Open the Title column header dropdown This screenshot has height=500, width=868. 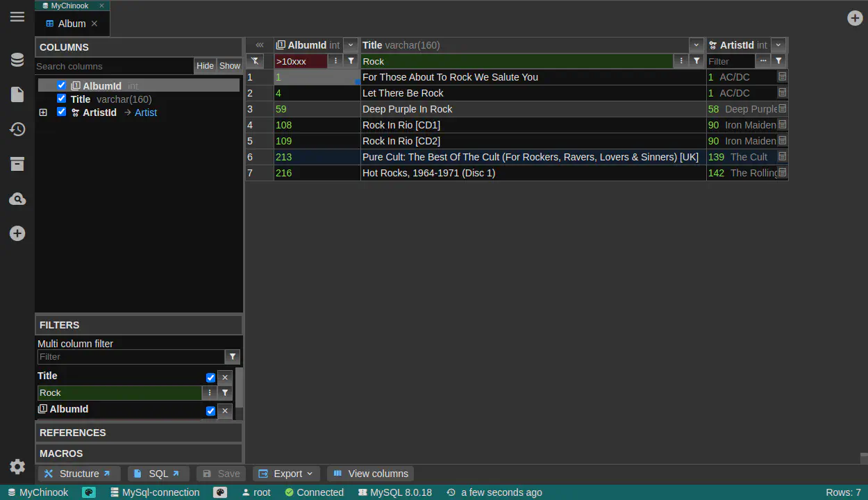click(x=696, y=45)
